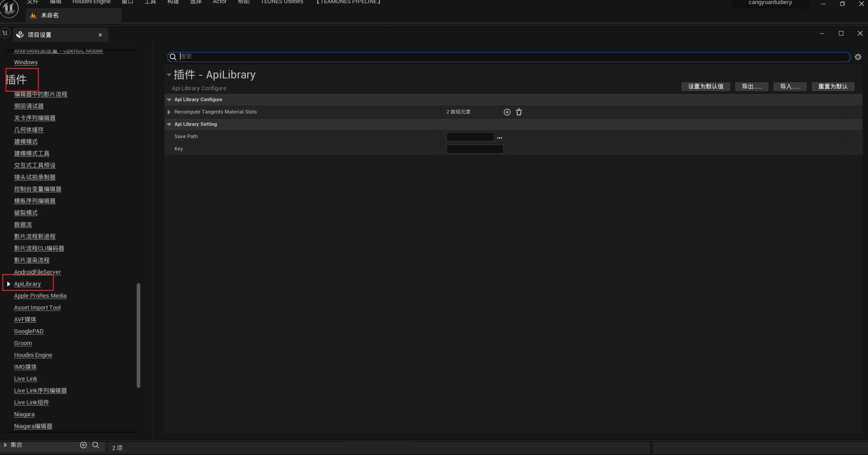Search collections with the magnifier icon
This screenshot has height=455, width=868.
click(x=96, y=445)
